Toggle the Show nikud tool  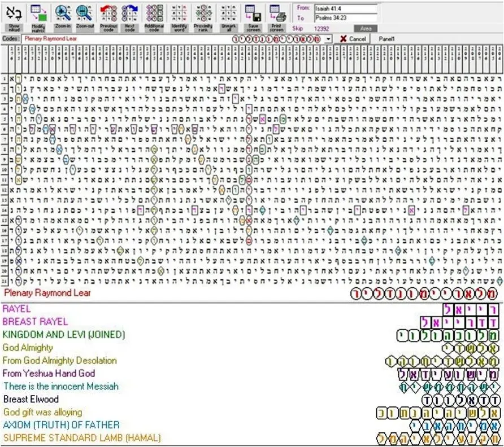coord(14,18)
